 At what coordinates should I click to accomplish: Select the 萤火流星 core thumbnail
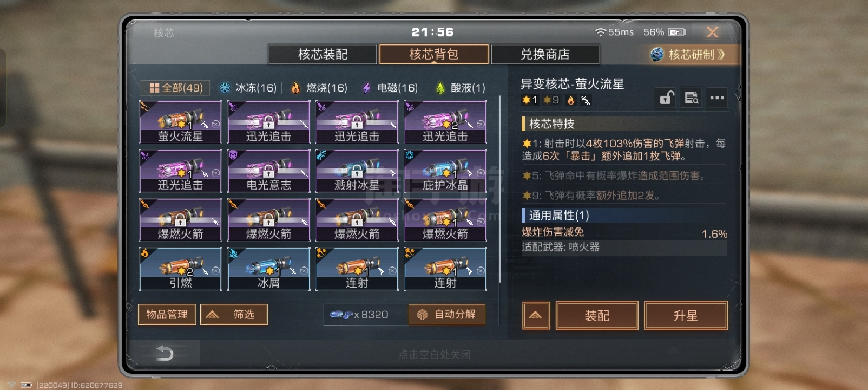tap(180, 122)
